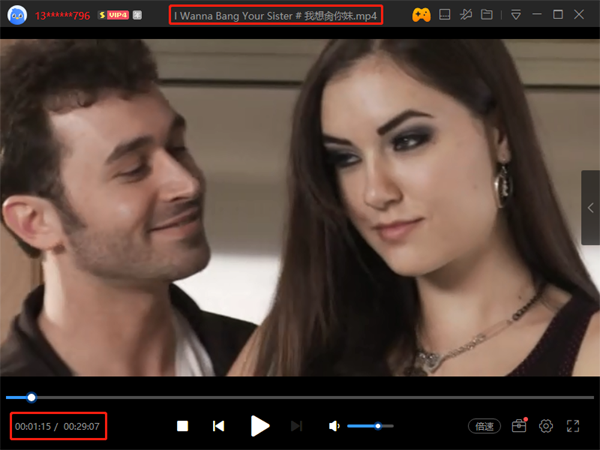
Task: Click the volume slider handle
Action: pos(378,426)
